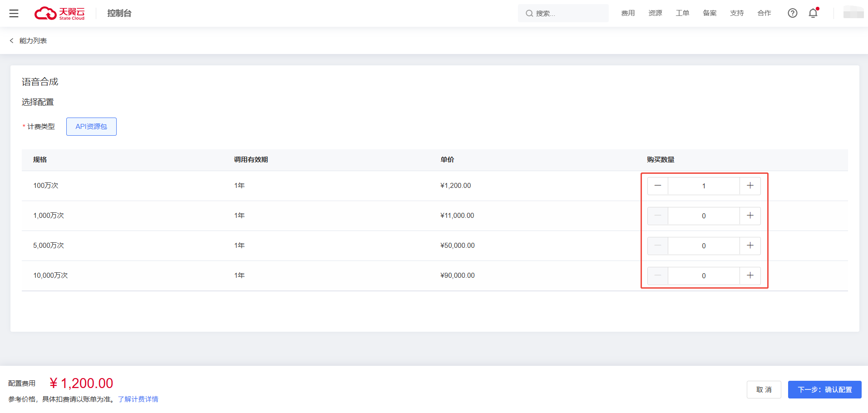Viewport: 868px width, 413px height.
Task: Click the 取消 button
Action: point(764,390)
